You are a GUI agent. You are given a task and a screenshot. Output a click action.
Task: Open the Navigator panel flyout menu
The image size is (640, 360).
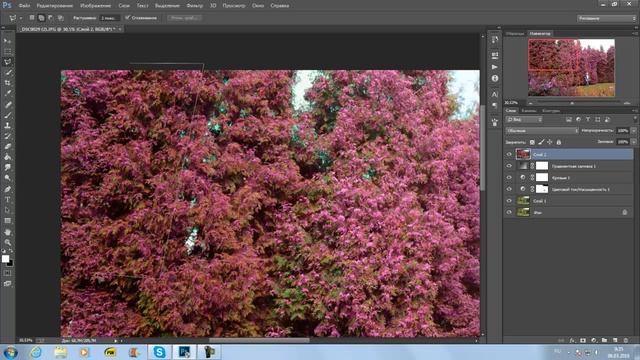coord(635,33)
